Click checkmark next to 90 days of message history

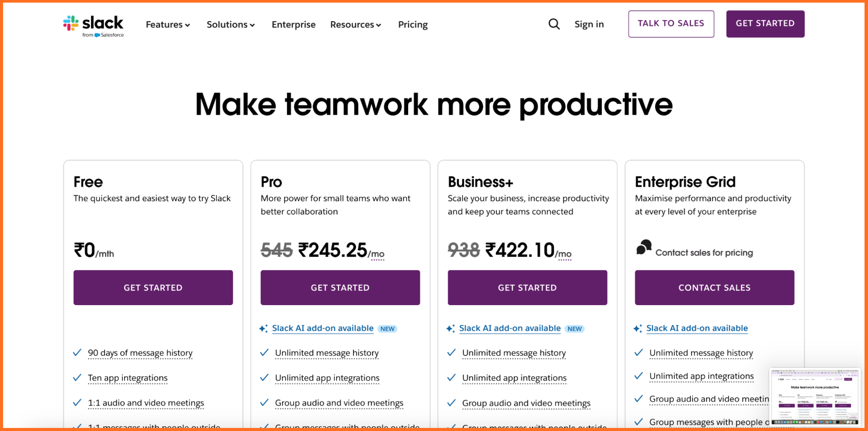(77, 352)
